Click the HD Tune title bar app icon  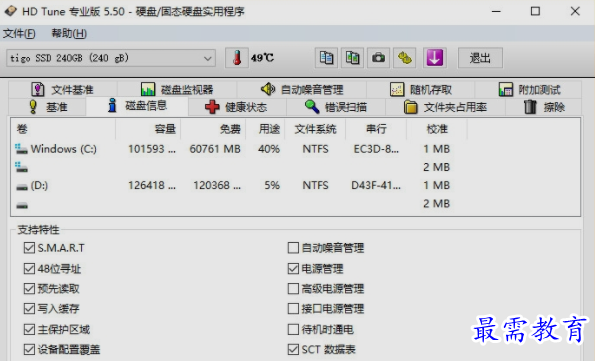(11, 11)
